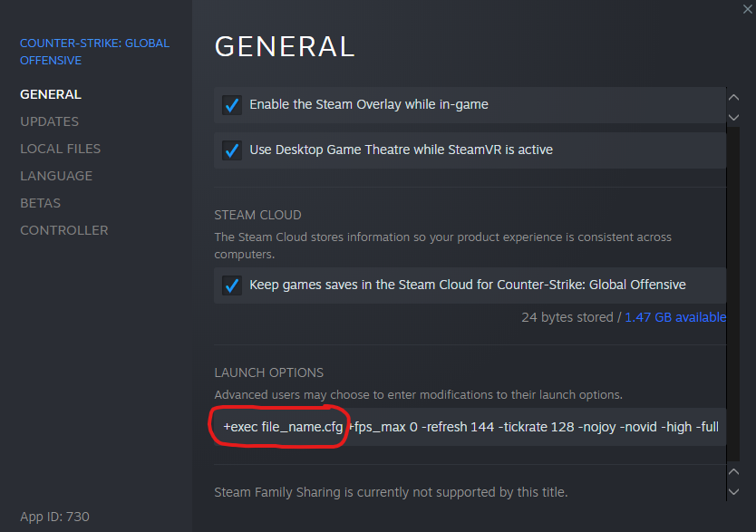Disable the Steam Overlay while in-game checkbox
Image resolution: width=756 pixels, height=532 pixels.
232,105
